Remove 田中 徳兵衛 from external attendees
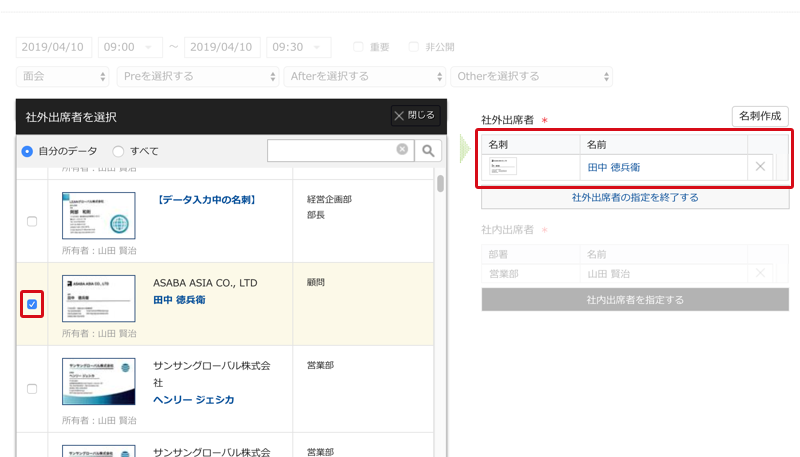800x457 pixels. click(760, 167)
